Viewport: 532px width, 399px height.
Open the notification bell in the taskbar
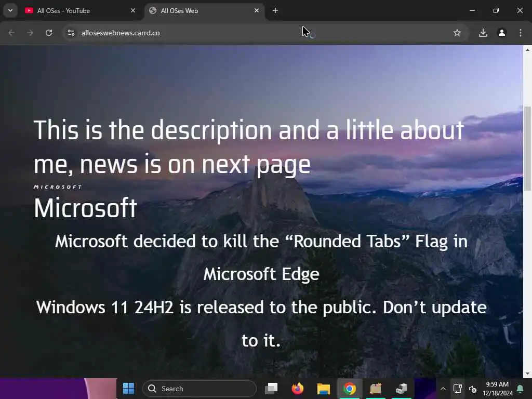(x=520, y=389)
